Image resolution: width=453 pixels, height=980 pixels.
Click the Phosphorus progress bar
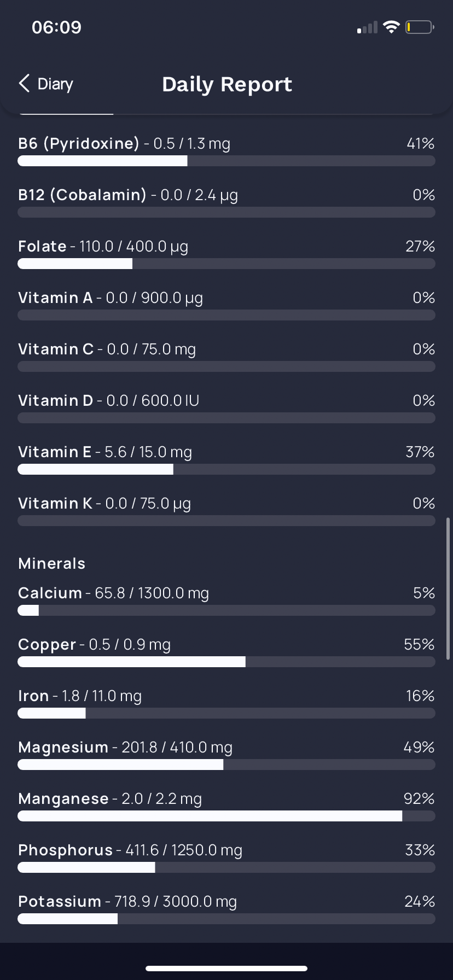[226, 867]
